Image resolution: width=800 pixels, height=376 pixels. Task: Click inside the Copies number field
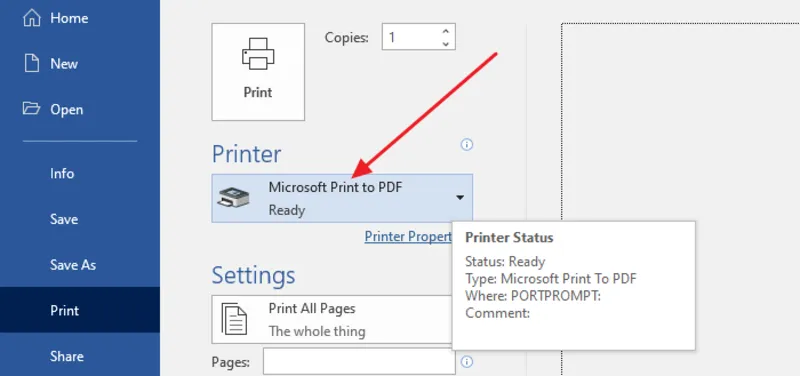point(410,37)
